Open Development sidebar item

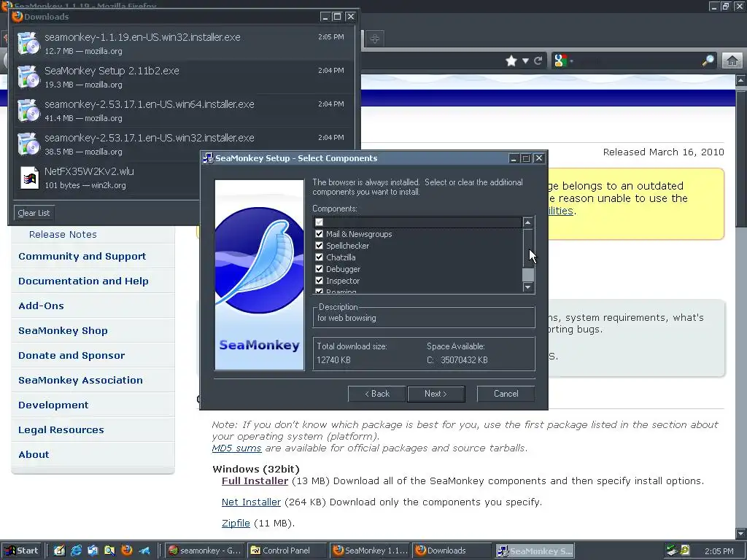[53, 405]
